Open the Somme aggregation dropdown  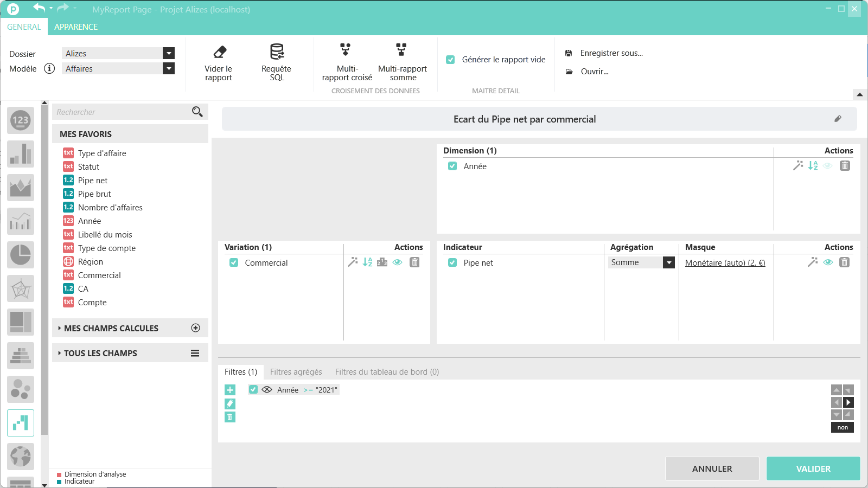669,262
